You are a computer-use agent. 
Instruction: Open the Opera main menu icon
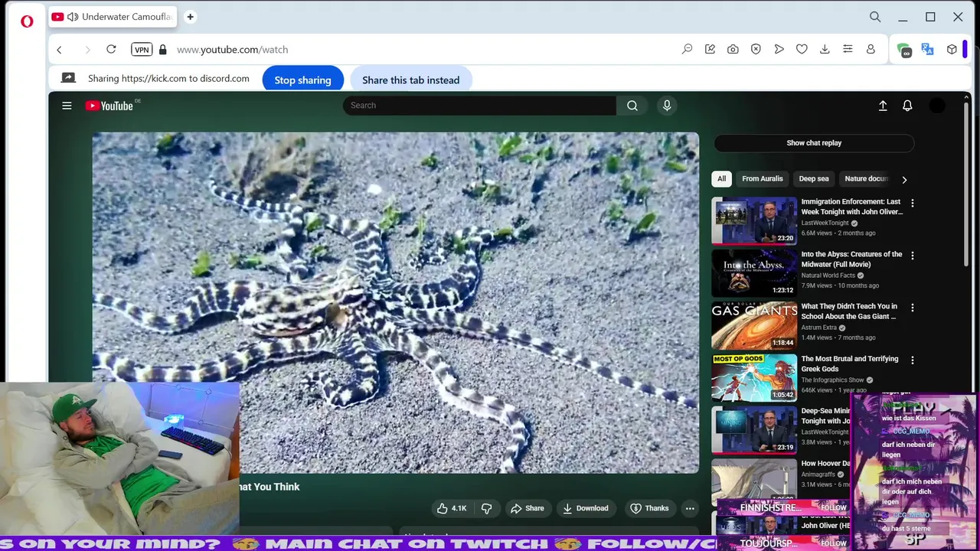click(x=27, y=21)
